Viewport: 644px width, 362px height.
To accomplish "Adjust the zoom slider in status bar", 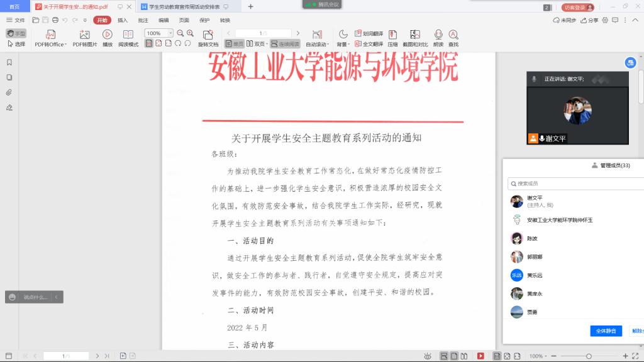I will point(588,356).
